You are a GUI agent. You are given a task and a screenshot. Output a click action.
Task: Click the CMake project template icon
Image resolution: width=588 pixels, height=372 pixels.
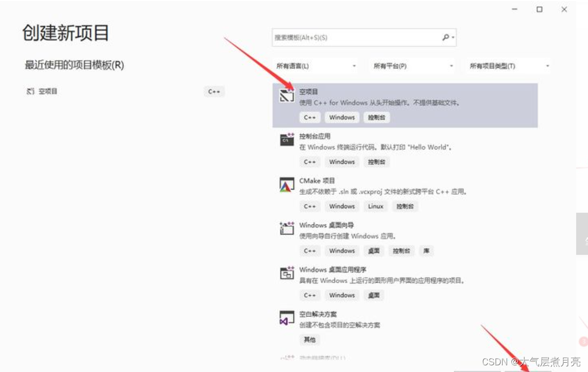click(287, 184)
